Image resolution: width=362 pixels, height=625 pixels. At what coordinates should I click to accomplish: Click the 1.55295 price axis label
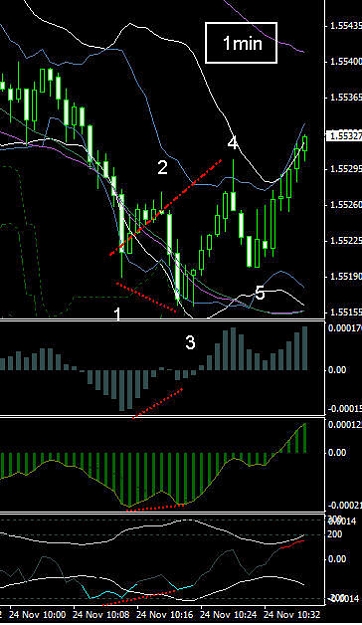346,169
